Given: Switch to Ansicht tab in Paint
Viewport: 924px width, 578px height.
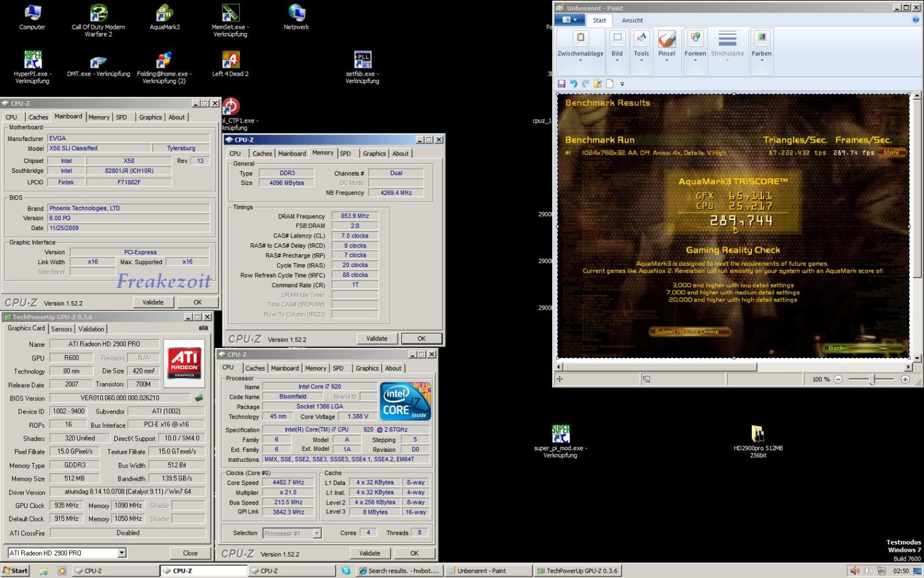Looking at the screenshot, I should (x=632, y=20).
